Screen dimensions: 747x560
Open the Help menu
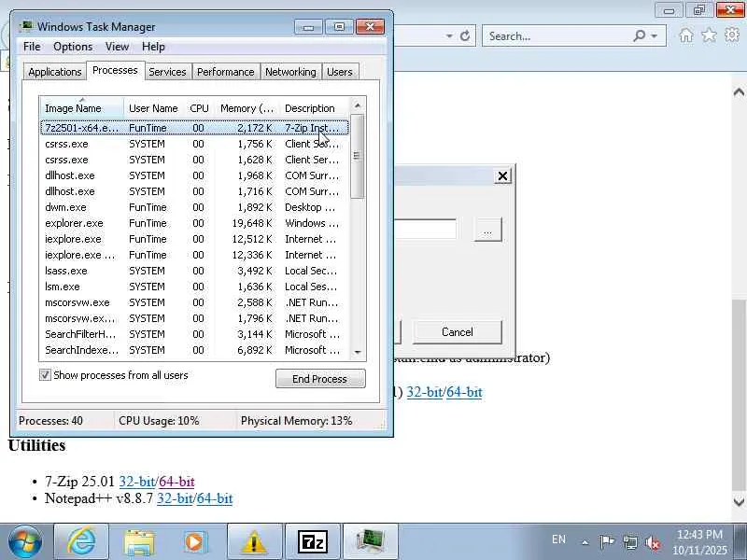(x=153, y=47)
